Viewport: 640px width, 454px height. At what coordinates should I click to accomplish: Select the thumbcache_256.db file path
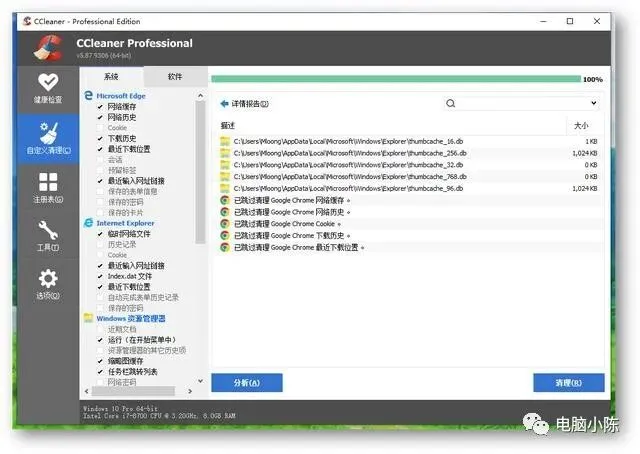[x=350, y=153]
